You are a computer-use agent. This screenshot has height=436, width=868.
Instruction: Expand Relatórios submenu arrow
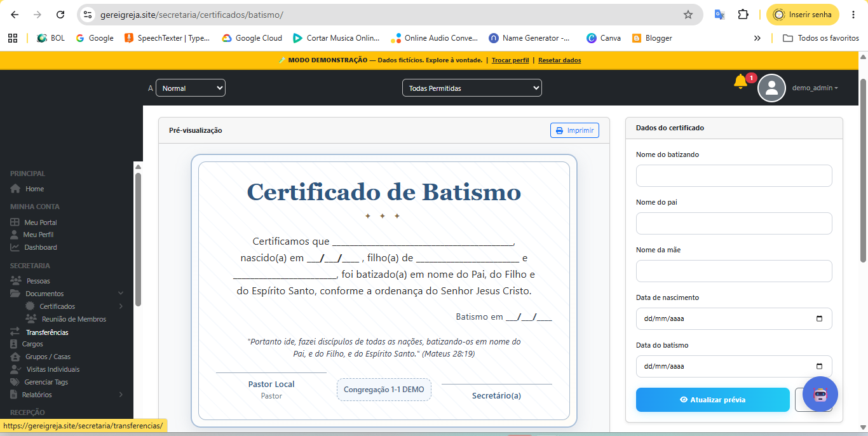tap(121, 395)
